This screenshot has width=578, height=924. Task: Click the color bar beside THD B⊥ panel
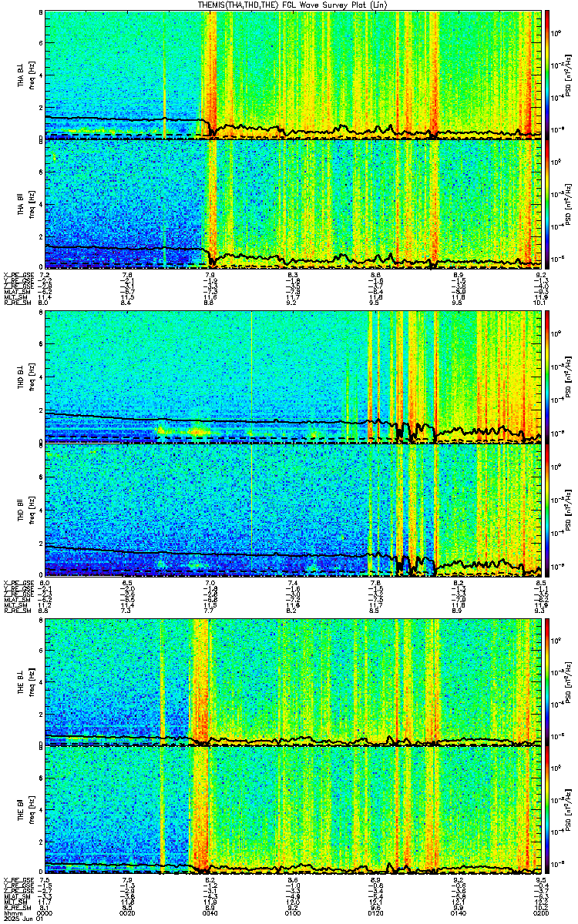coord(548,377)
